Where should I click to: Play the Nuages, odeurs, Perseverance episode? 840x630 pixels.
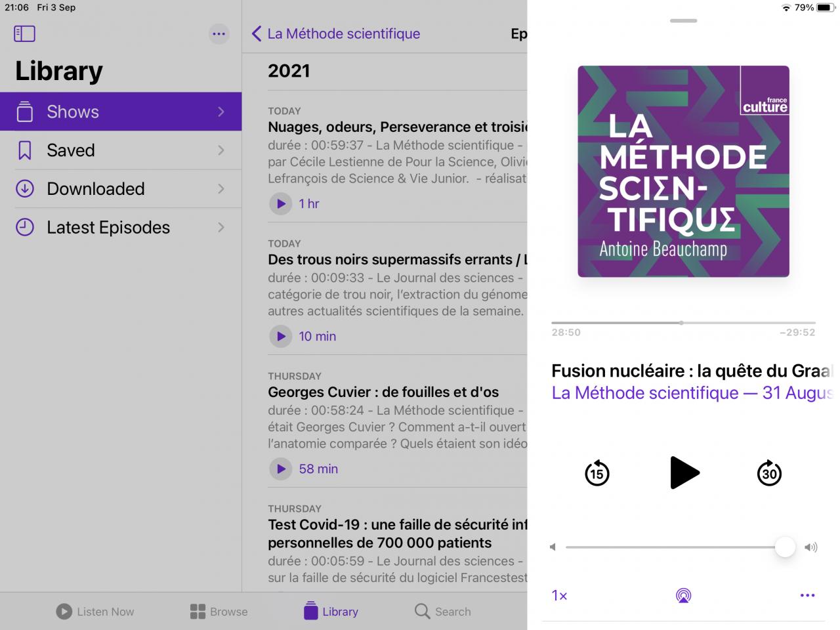click(x=281, y=203)
